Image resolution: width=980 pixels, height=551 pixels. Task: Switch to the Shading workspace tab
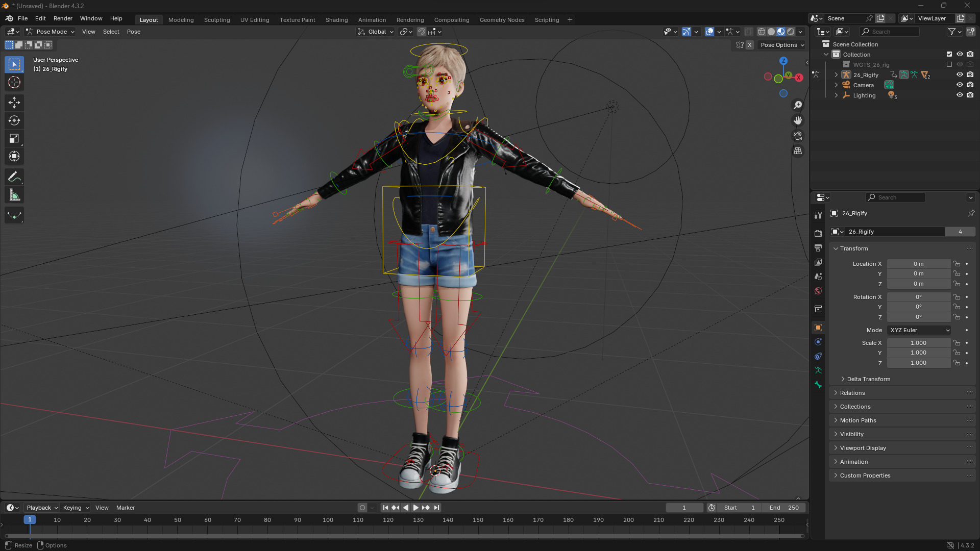click(x=336, y=20)
